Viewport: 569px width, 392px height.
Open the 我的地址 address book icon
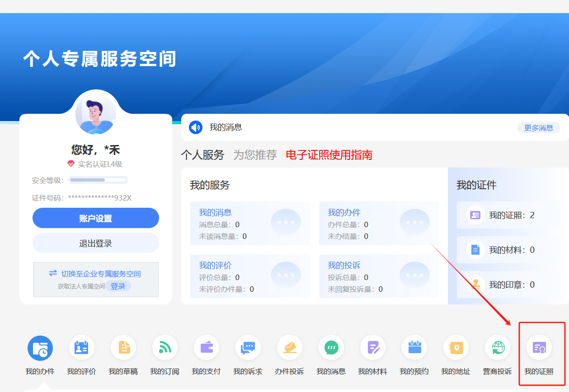[456, 348]
